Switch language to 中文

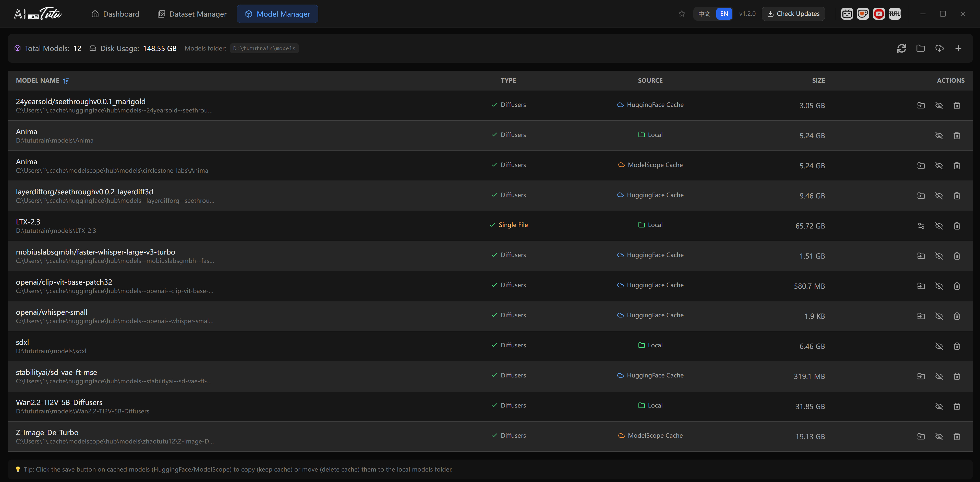(x=704, y=14)
